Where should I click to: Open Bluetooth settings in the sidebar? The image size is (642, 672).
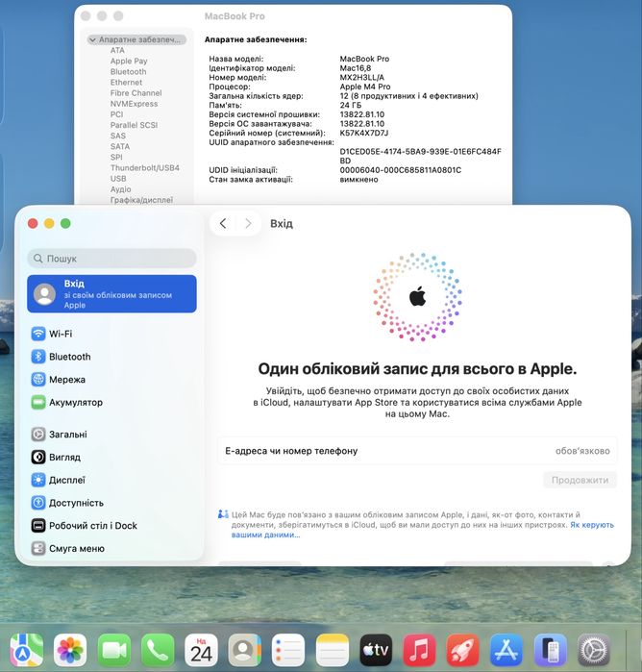pyautogui.click(x=111, y=357)
